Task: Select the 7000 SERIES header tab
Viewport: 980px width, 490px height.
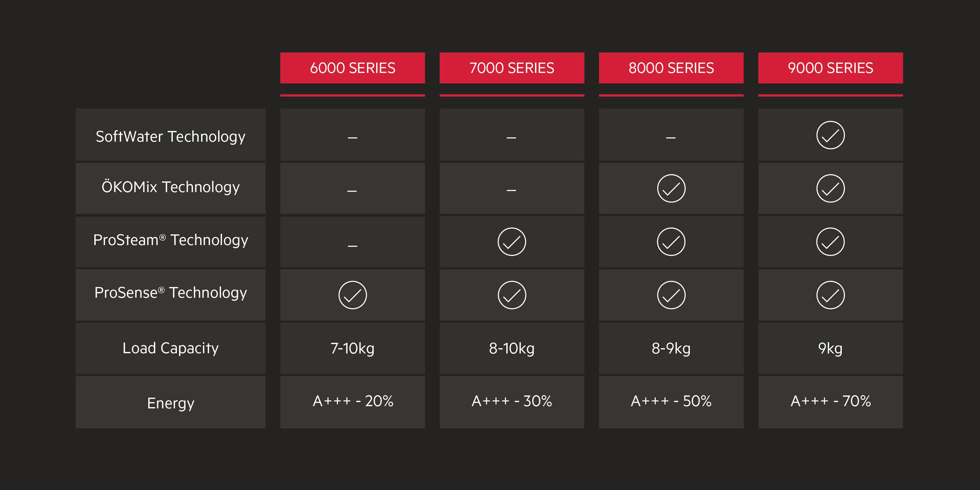Action: point(512,68)
